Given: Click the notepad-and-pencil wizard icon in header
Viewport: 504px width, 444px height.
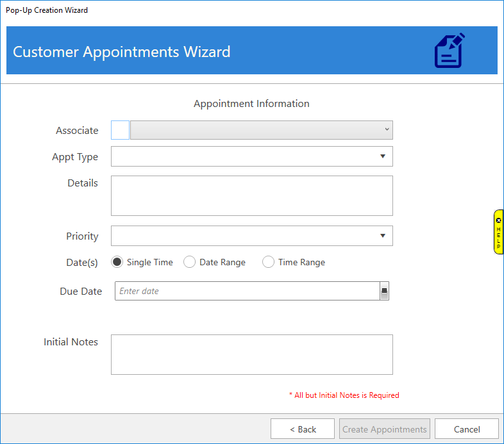Looking at the screenshot, I should pos(449,51).
